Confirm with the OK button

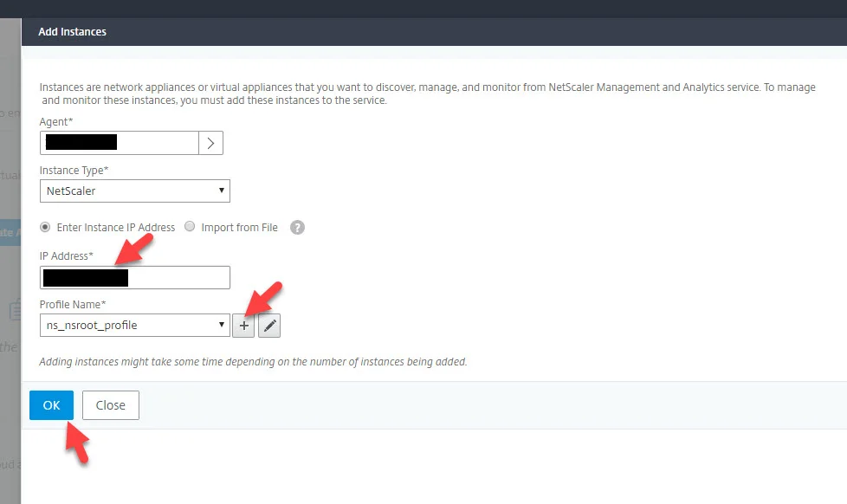[x=51, y=405]
